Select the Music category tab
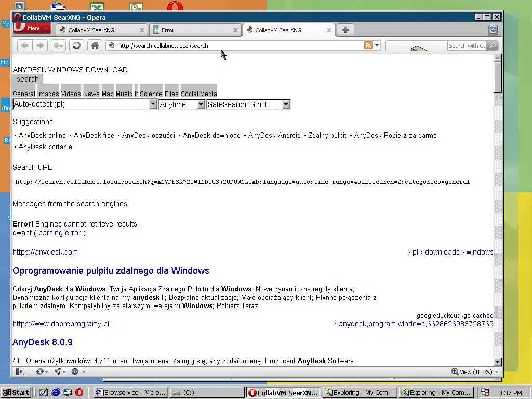 pyautogui.click(x=124, y=94)
